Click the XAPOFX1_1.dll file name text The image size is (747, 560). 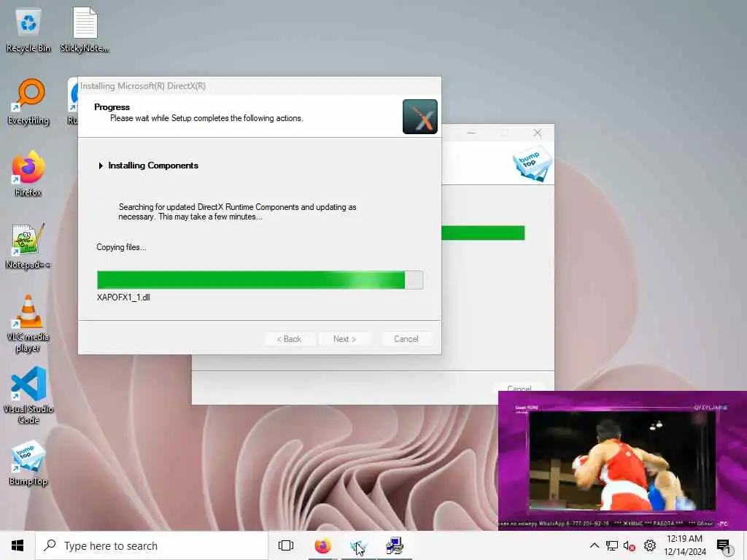coord(123,297)
